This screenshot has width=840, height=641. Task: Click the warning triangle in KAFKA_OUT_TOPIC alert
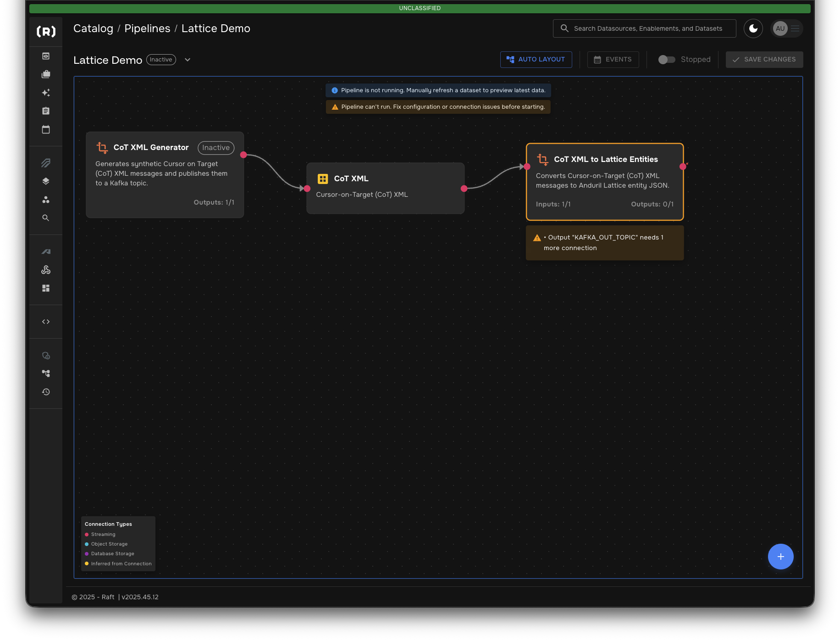[x=537, y=238]
